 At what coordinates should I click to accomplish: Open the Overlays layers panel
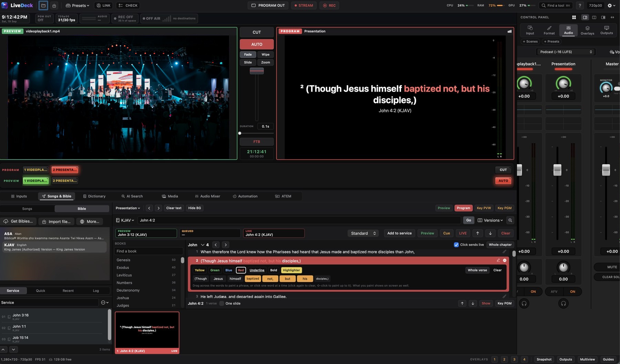587,30
